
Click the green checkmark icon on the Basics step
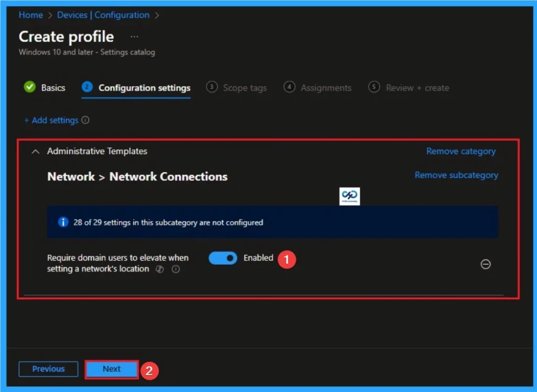tap(30, 88)
